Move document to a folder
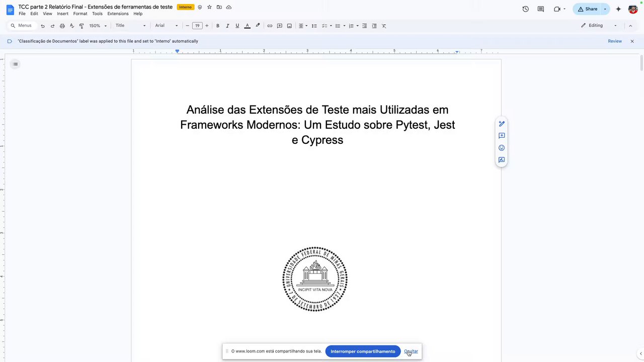 point(219,8)
